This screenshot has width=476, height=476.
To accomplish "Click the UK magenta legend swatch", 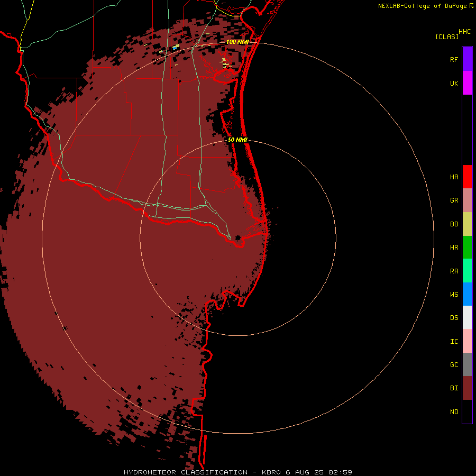I will click(x=467, y=83).
